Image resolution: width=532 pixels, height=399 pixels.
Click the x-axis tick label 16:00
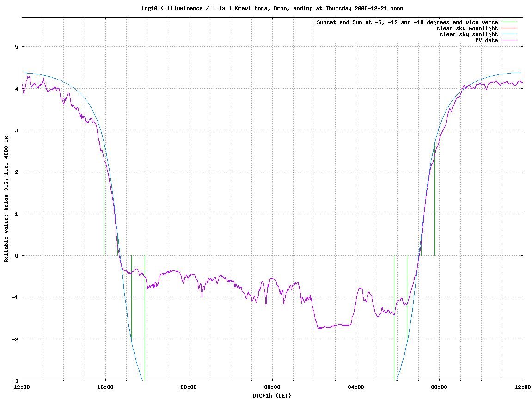(x=105, y=387)
